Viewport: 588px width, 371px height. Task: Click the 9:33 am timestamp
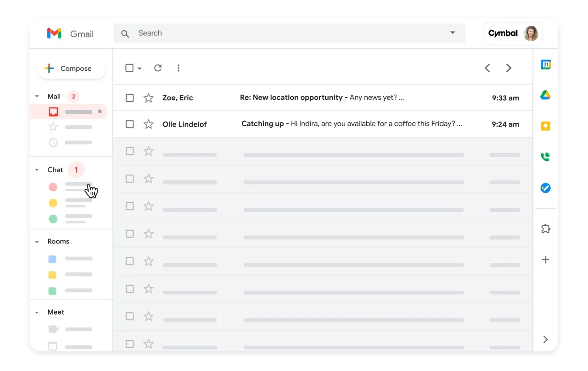pyautogui.click(x=505, y=98)
